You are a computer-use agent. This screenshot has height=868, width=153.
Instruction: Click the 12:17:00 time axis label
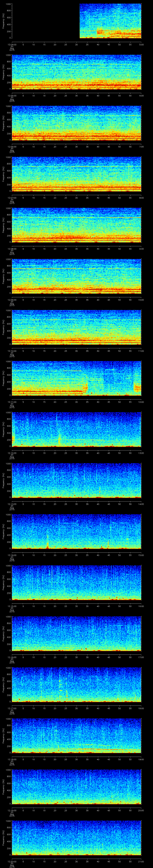click(x=12, y=708)
